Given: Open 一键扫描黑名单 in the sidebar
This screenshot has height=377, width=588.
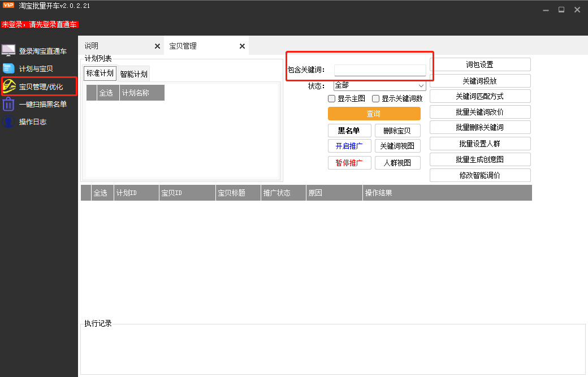Looking at the screenshot, I should [43, 104].
